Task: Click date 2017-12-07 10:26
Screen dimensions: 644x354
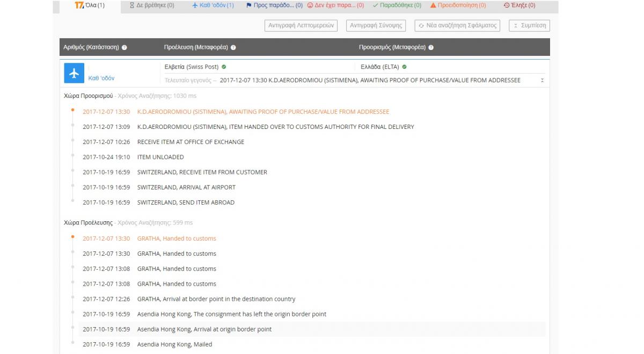Action: [106, 142]
